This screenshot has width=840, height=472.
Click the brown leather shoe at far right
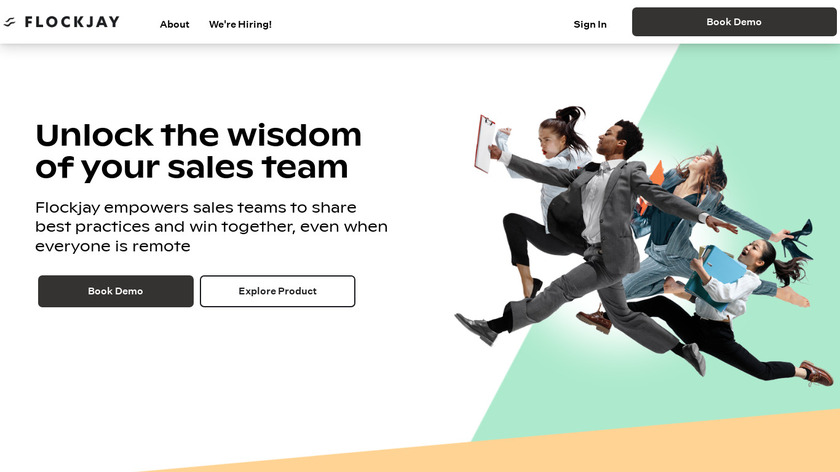pyautogui.click(x=817, y=373)
